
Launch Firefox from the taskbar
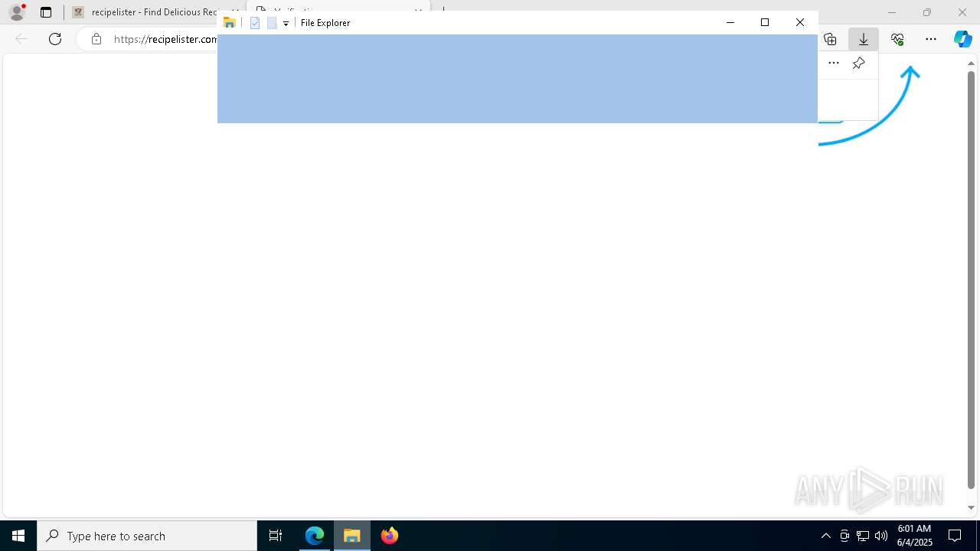tap(390, 536)
